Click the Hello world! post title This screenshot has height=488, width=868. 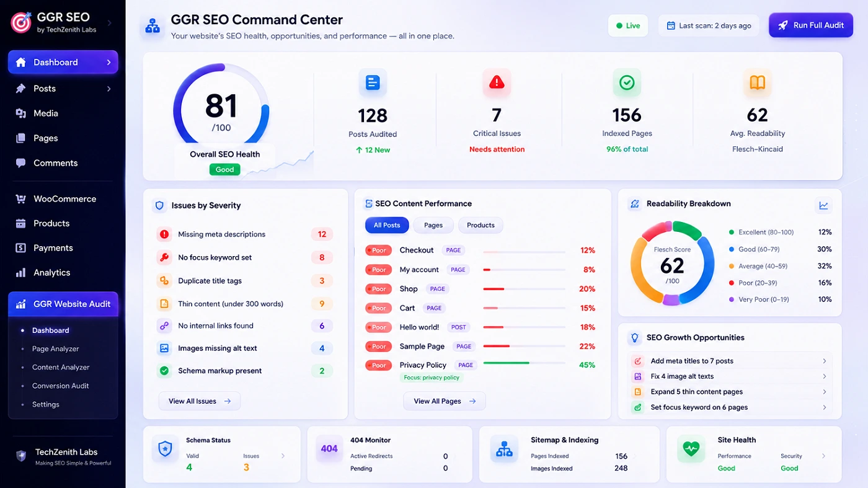(419, 327)
